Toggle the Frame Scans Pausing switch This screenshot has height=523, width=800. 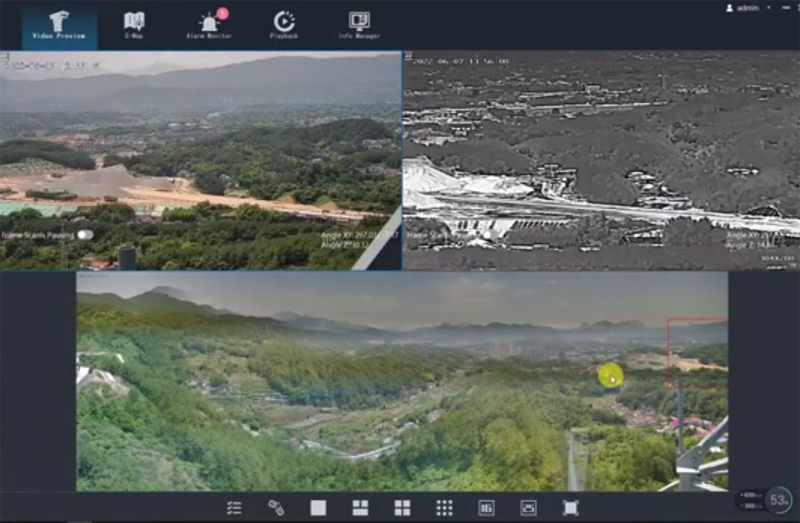pos(85,235)
